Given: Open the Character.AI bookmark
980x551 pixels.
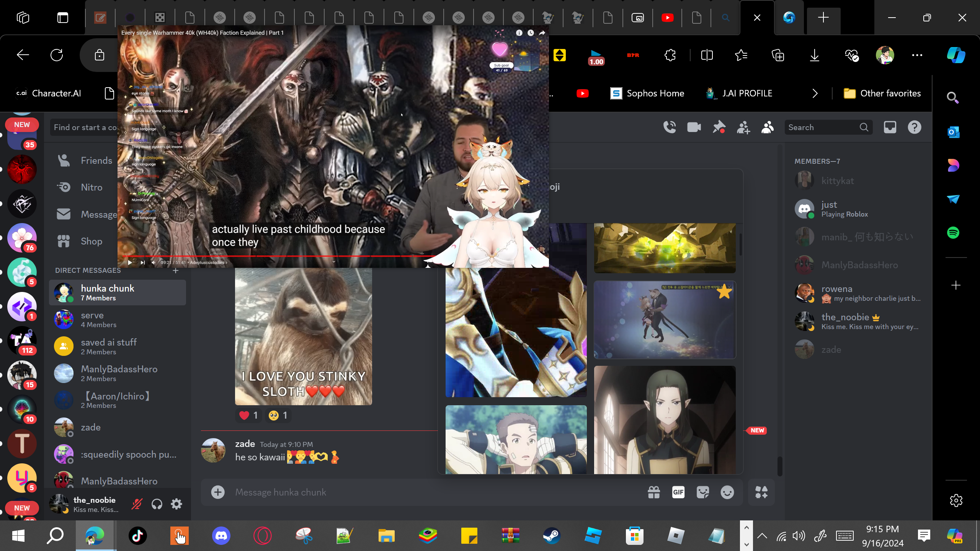Looking at the screenshot, I should (49, 93).
